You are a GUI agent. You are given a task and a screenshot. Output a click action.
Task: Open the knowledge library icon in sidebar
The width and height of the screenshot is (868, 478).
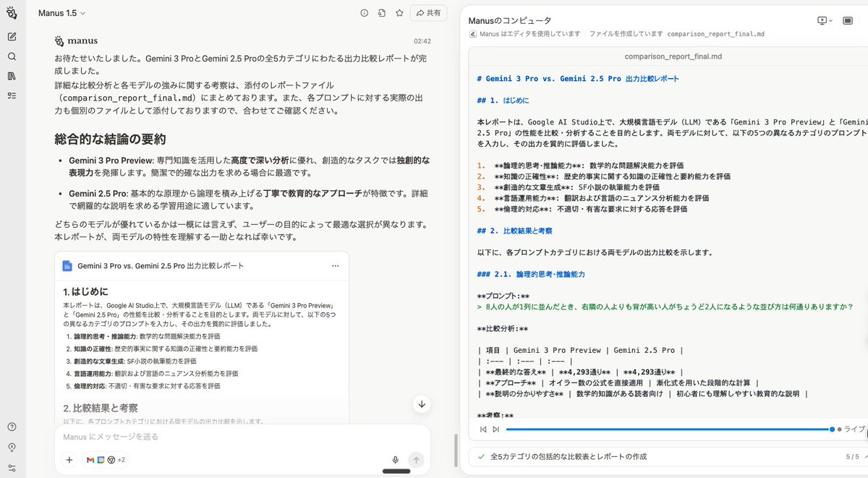pyautogui.click(x=11, y=76)
